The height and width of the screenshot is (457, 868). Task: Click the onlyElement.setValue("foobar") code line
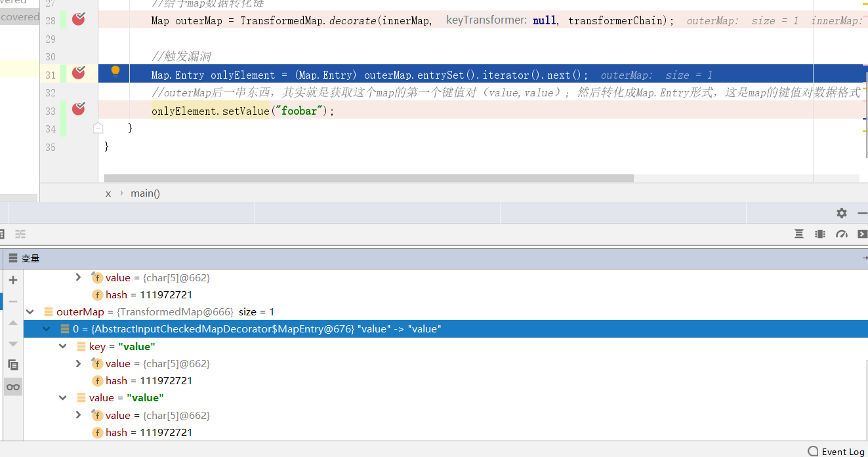[x=243, y=111]
